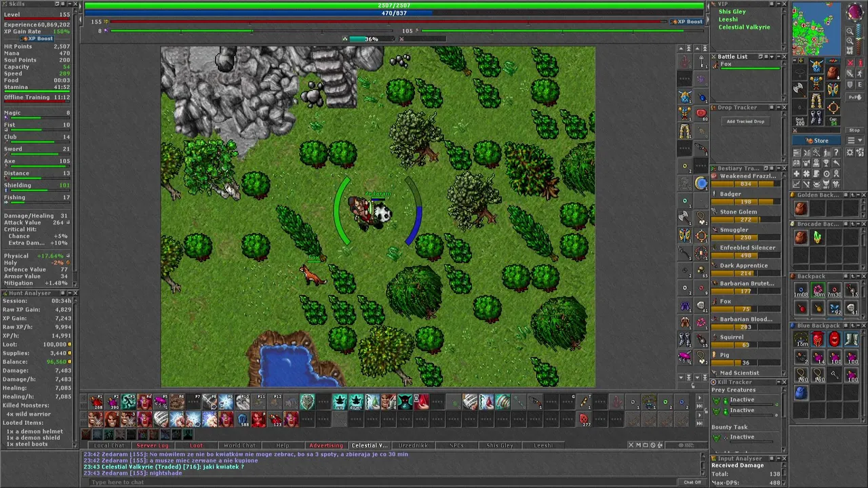868x488 pixels.
Task: Click the red shield in Blue Backpack
Action: (834, 340)
